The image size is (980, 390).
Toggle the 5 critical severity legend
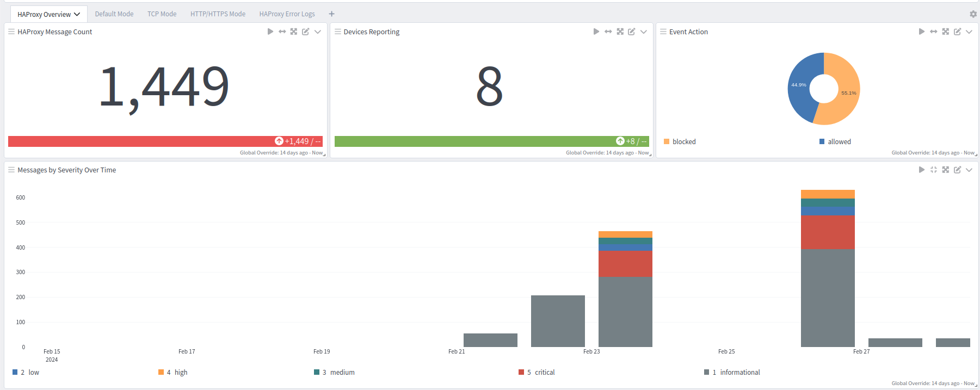click(x=537, y=372)
